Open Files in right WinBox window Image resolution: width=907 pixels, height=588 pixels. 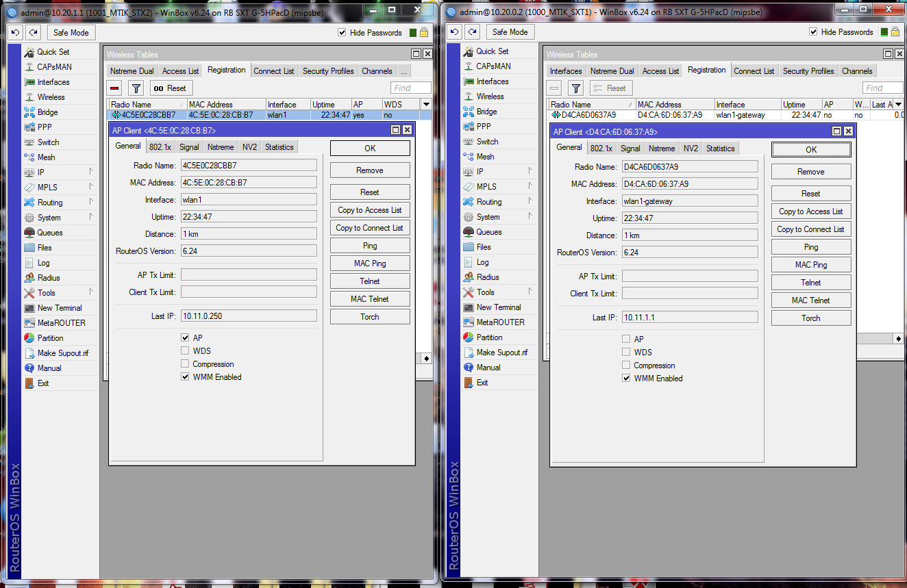[x=484, y=247]
